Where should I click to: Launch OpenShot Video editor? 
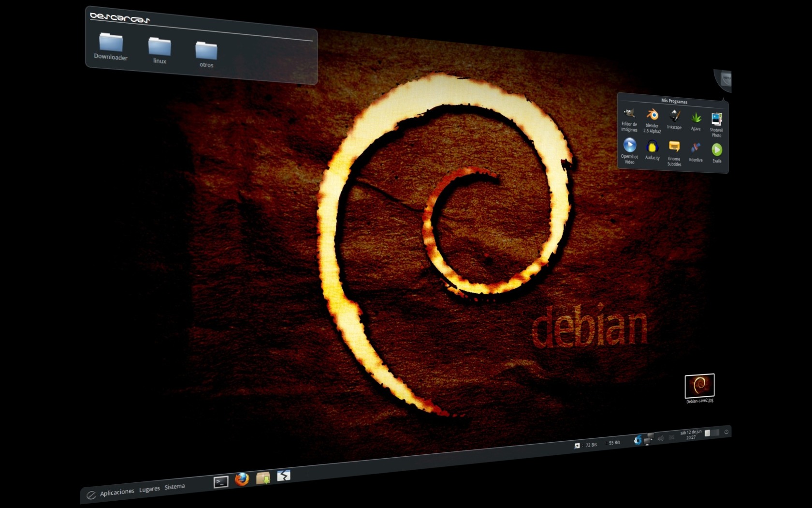629,151
